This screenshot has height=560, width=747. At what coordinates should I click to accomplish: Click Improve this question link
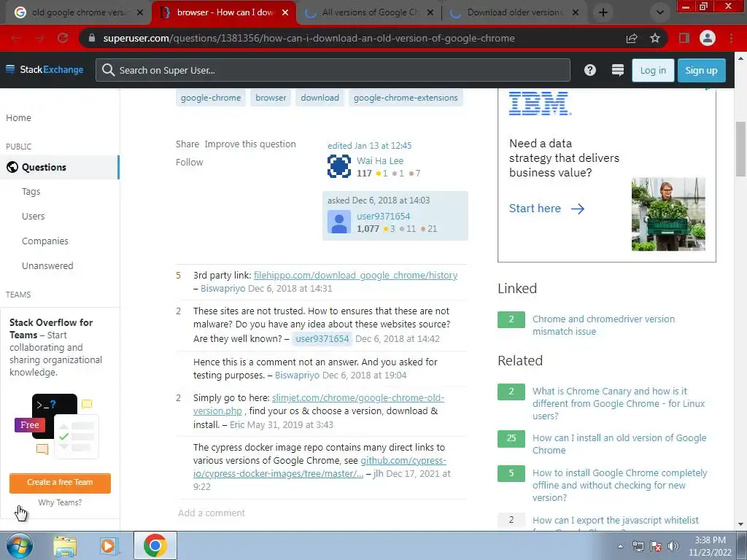(250, 144)
